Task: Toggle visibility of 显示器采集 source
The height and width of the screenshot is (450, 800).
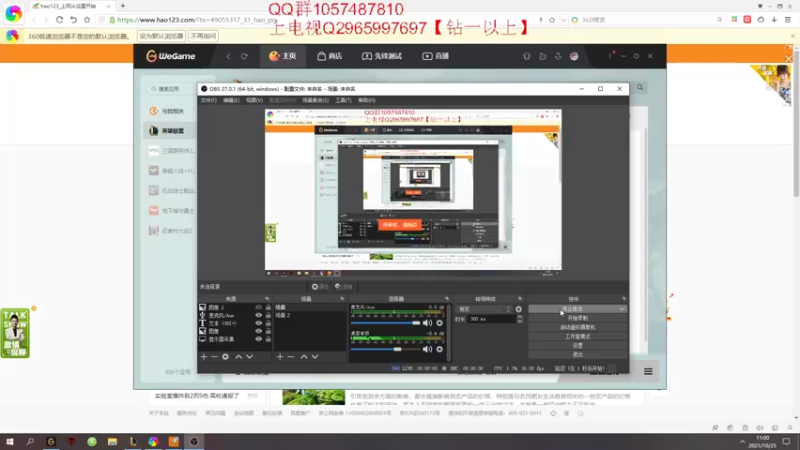Action: [x=258, y=339]
